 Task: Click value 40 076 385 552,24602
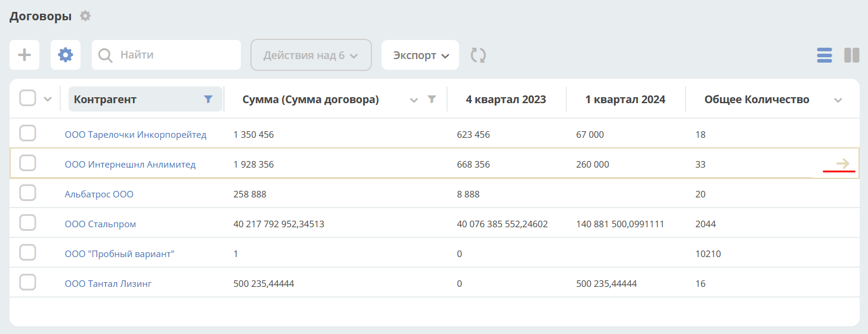coord(503,224)
